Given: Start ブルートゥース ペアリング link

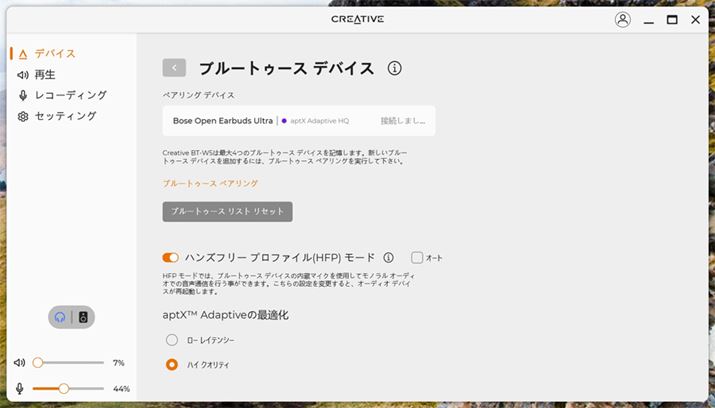Looking at the screenshot, I should point(210,183).
